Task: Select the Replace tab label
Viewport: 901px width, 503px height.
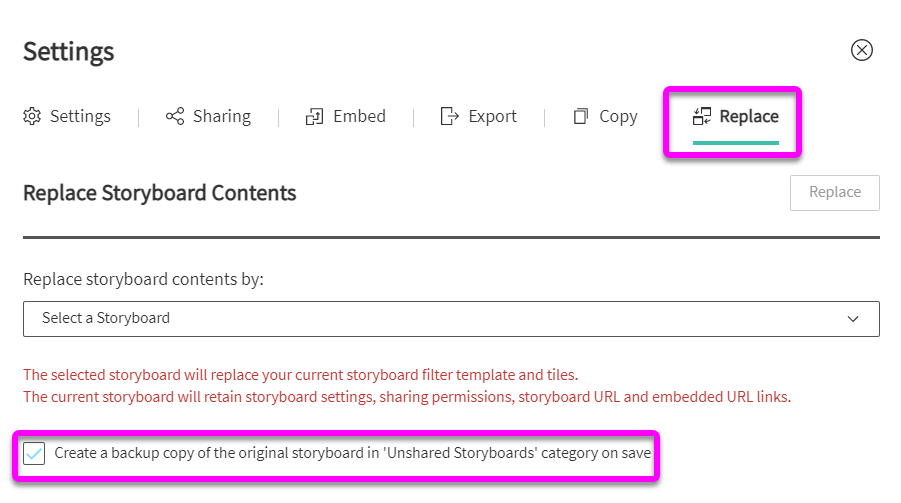Action: [x=749, y=117]
